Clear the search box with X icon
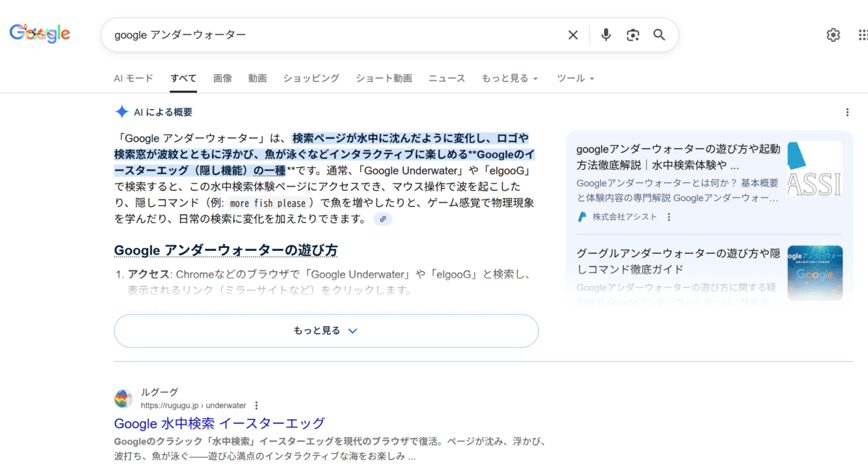This screenshot has height=473, width=868. pos(573,35)
